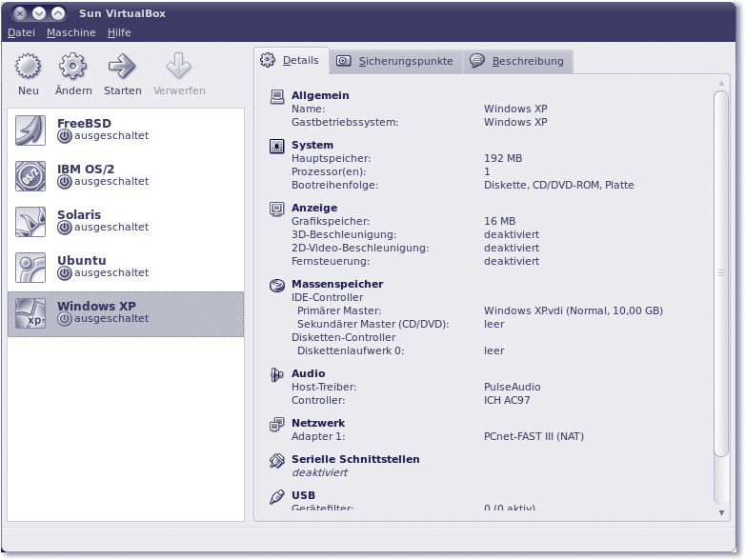Select the Ubuntu machine icon
The width and height of the screenshot is (745, 560).
click(30, 268)
